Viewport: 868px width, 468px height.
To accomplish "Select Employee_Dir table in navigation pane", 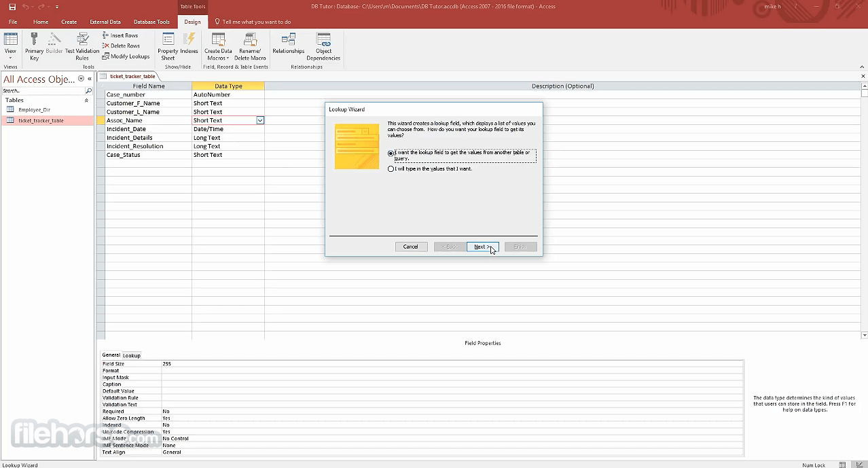I will [x=34, y=109].
